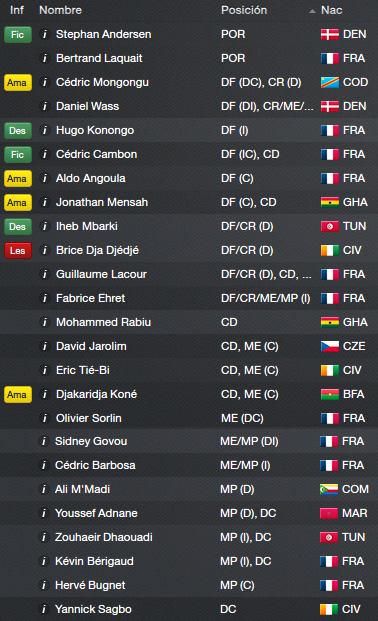Screen dimensions: 378x621
Task: Click the Ghana flag for Mohammed Rabiu
Action: click(330, 322)
